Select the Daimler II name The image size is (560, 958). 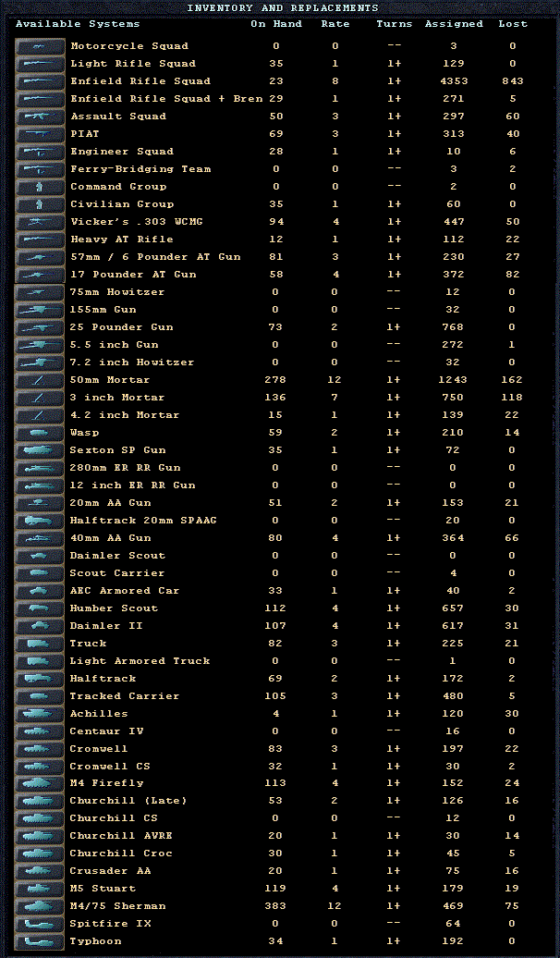(106, 626)
